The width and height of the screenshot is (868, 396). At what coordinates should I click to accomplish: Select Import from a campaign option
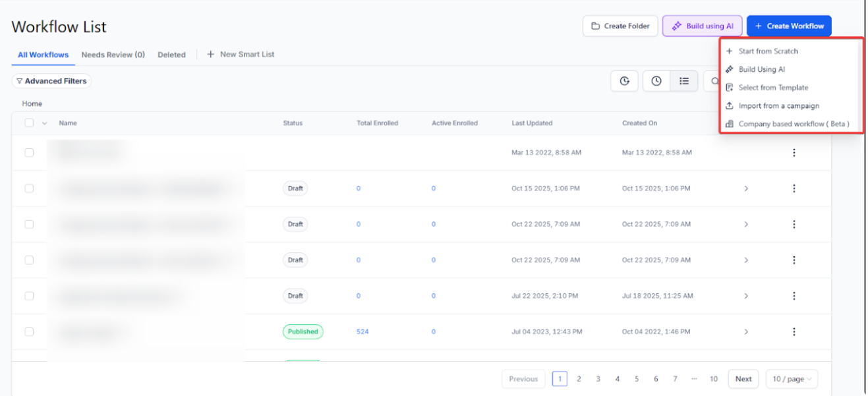(x=778, y=105)
